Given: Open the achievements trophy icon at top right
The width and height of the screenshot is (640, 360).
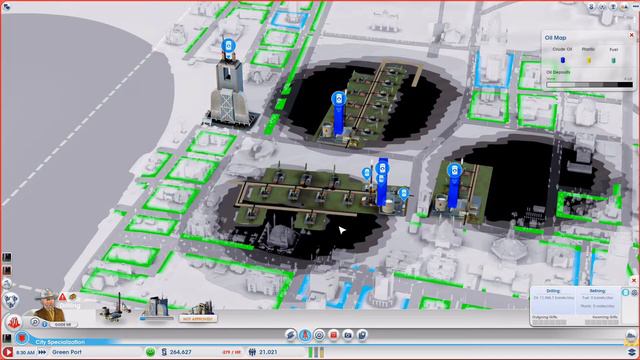Looking at the screenshot, I should [x=613, y=7].
